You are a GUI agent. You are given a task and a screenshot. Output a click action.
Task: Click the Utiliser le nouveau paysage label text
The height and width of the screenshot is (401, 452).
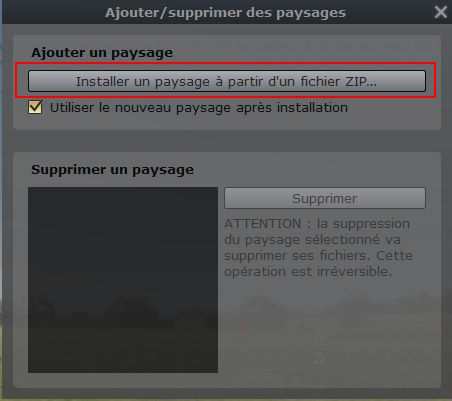(x=199, y=108)
